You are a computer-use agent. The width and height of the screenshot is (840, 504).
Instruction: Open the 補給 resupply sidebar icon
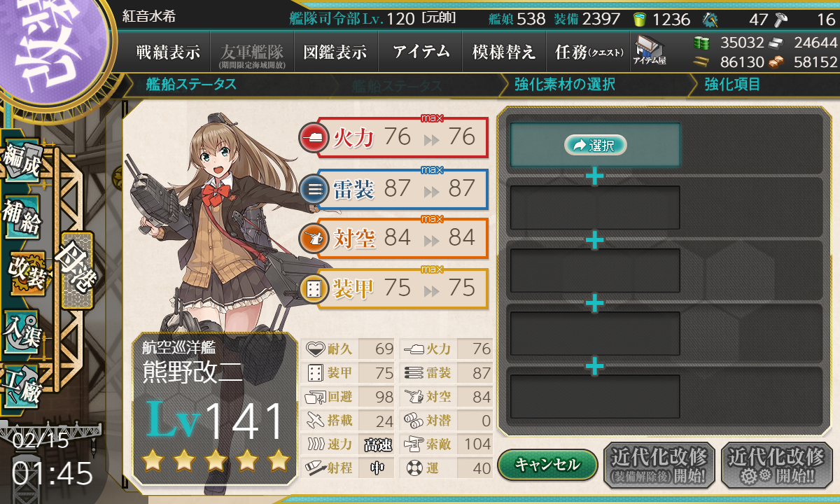coord(21,218)
